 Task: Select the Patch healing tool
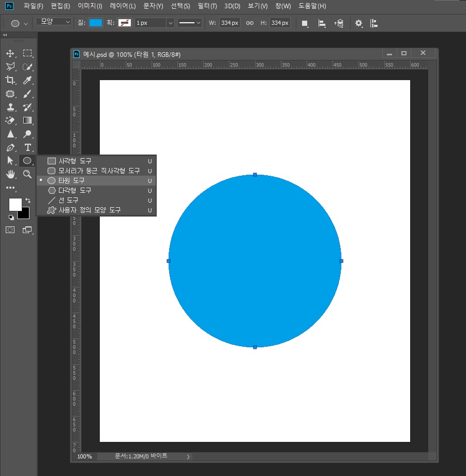pyautogui.click(x=10, y=94)
